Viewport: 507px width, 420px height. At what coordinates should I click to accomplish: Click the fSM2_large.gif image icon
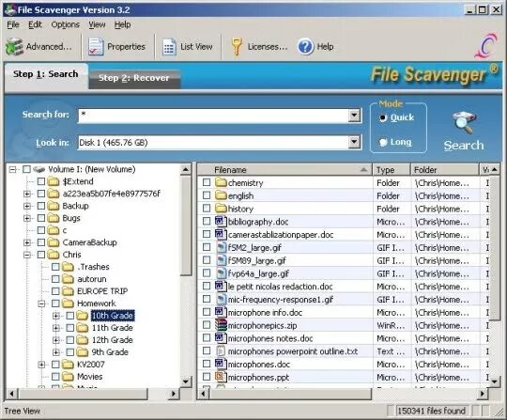222,247
